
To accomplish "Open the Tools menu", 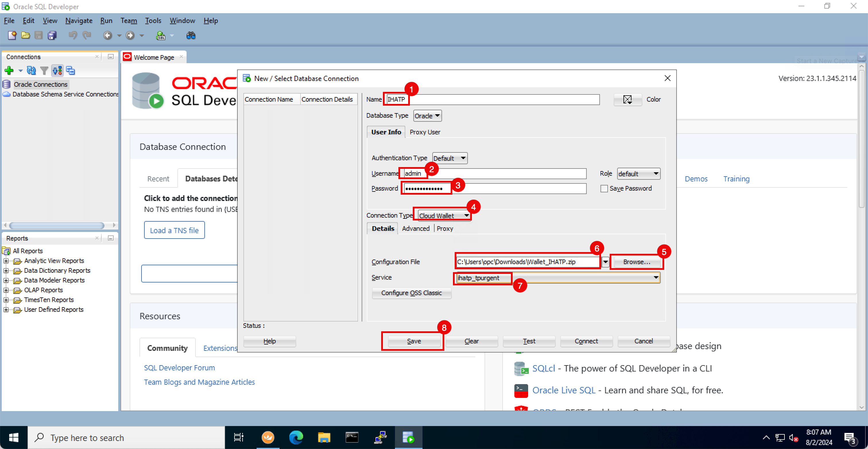I will pyautogui.click(x=153, y=21).
